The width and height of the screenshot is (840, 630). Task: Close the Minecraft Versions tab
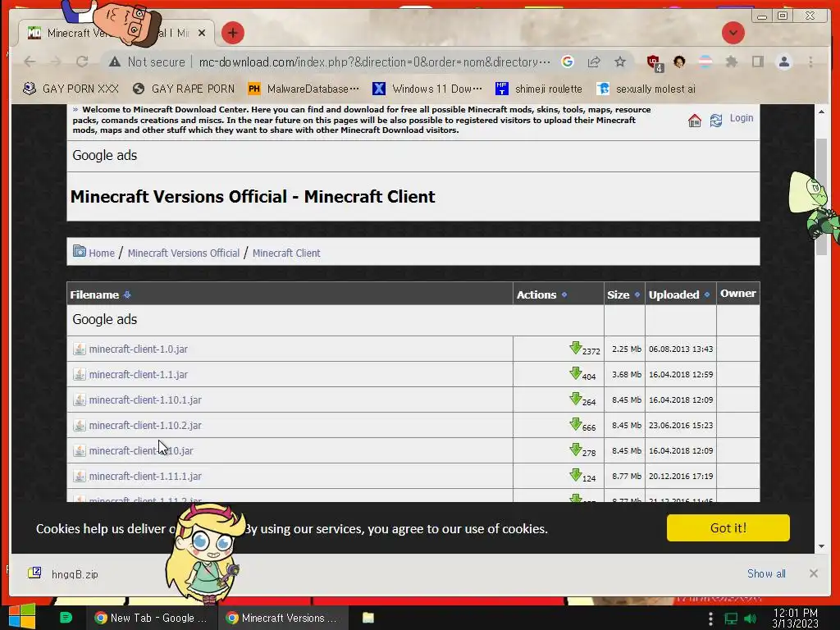point(202,33)
